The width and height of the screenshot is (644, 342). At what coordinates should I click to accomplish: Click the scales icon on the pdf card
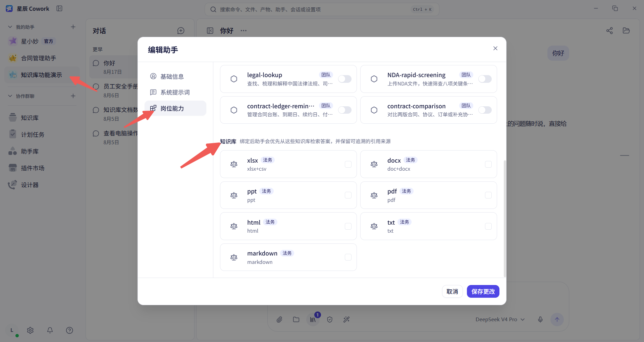(x=374, y=195)
